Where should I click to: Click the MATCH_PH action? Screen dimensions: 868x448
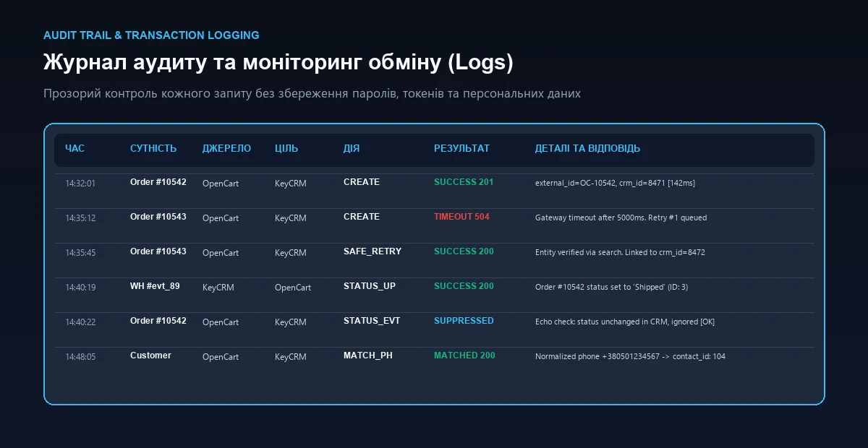click(x=368, y=356)
